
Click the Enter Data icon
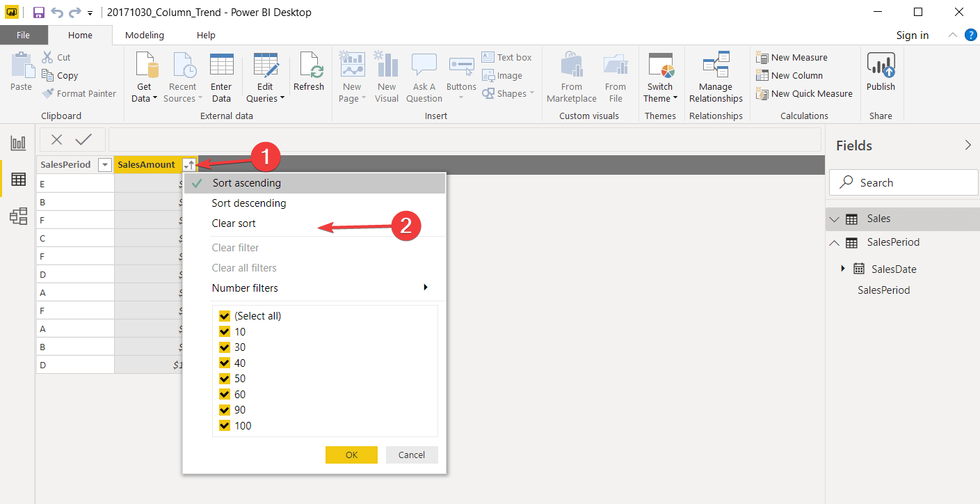[x=221, y=67]
